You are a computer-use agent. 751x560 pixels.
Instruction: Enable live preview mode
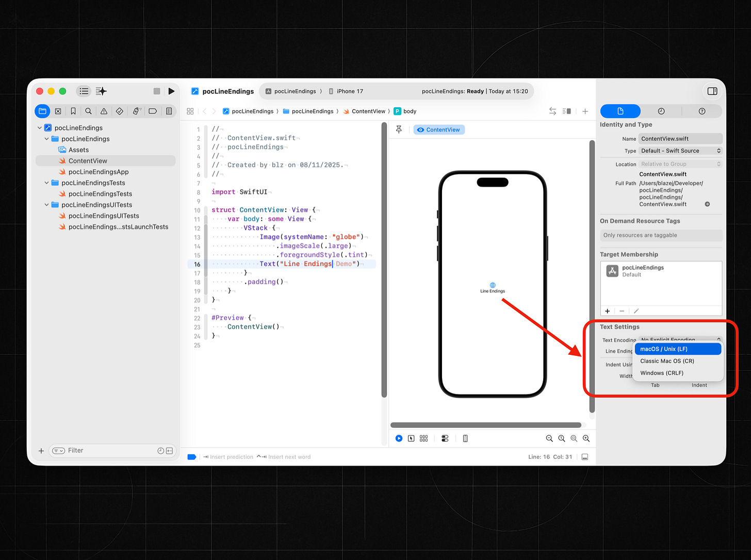tap(399, 438)
